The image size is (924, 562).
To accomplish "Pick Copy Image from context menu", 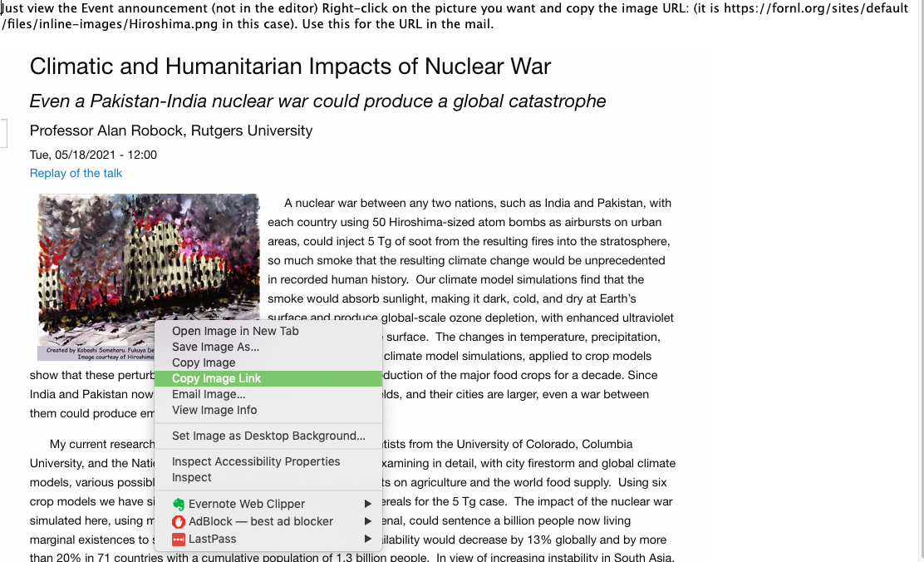I will pyautogui.click(x=204, y=362).
